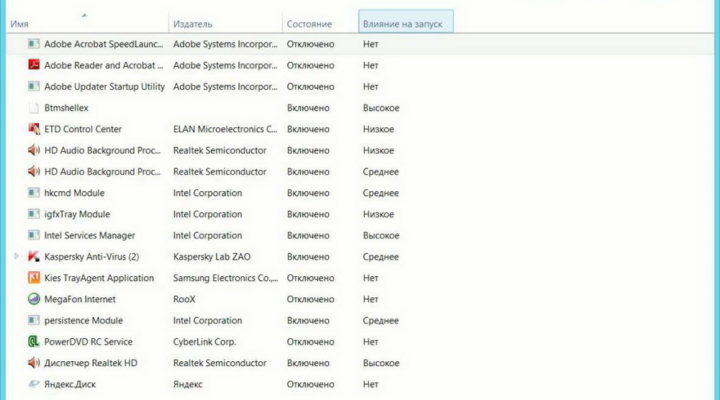Click the Samsung Electronics Co. publisher cell
This screenshot has width=720, height=400.
coord(225,278)
